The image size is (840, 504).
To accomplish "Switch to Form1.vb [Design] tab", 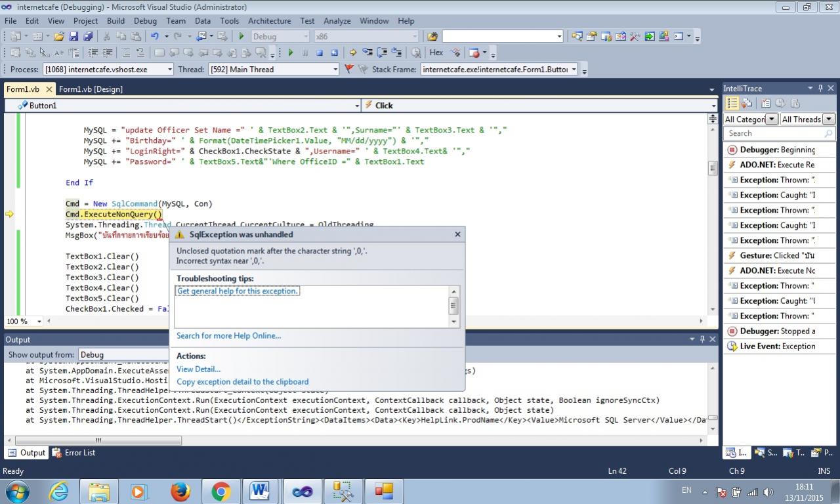I will click(x=91, y=89).
